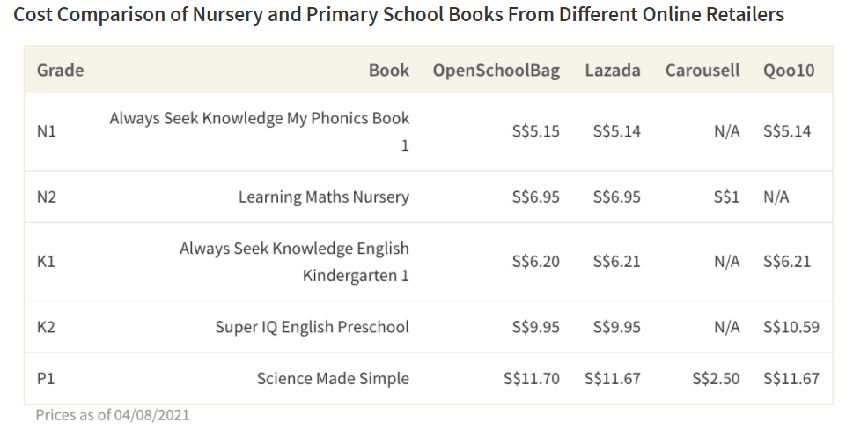Viewport: 868px width, 438px height.
Task: Click the Prices as of 04/08/2021 note
Action: pos(112,415)
